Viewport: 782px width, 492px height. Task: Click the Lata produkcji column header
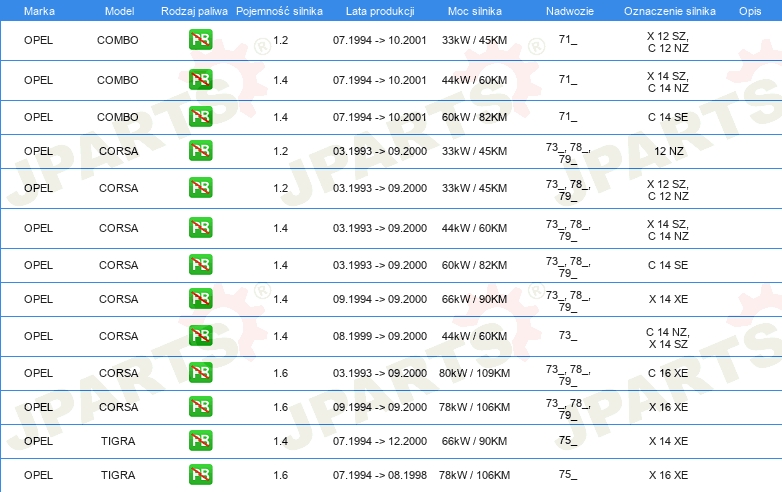click(x=380, y=11)
